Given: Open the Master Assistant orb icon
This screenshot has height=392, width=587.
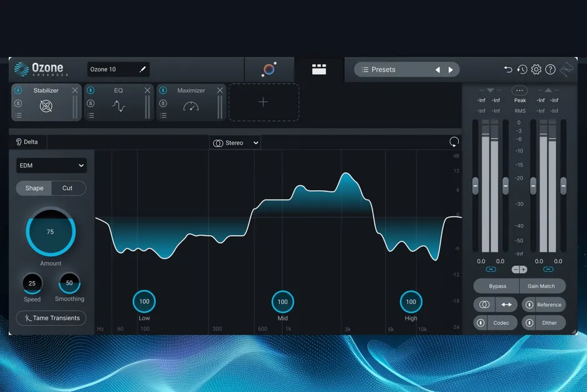Looking at the screenshot, I should [269, 69].
